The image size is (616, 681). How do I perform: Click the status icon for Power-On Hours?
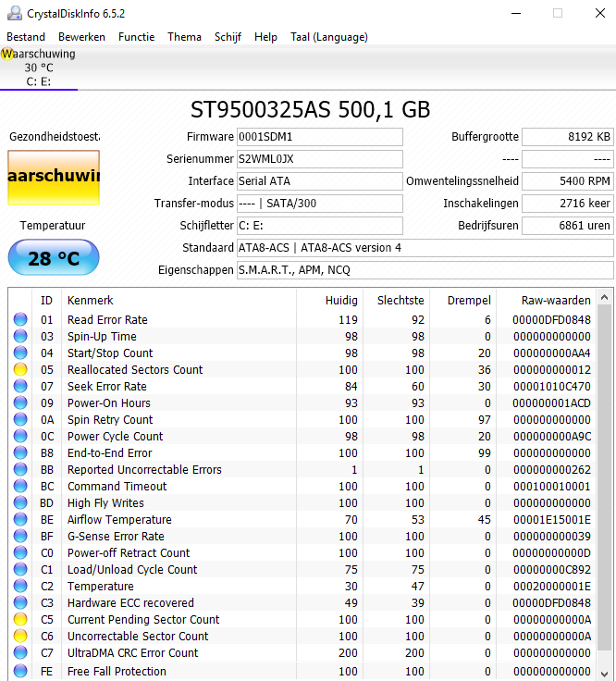pyautogui.click(x=20, y=402)
